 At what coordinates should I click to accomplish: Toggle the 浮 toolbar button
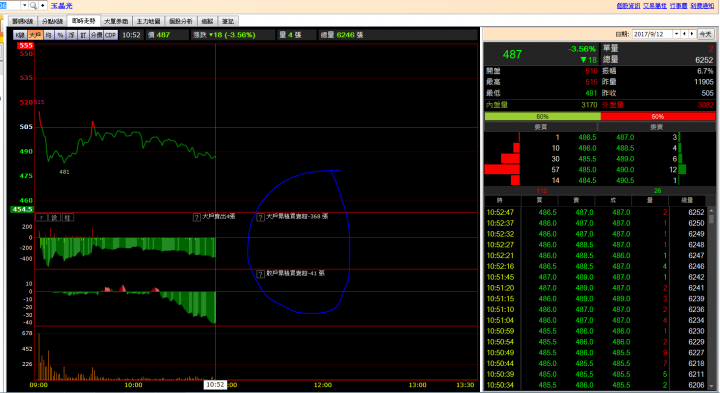[72, 35]
